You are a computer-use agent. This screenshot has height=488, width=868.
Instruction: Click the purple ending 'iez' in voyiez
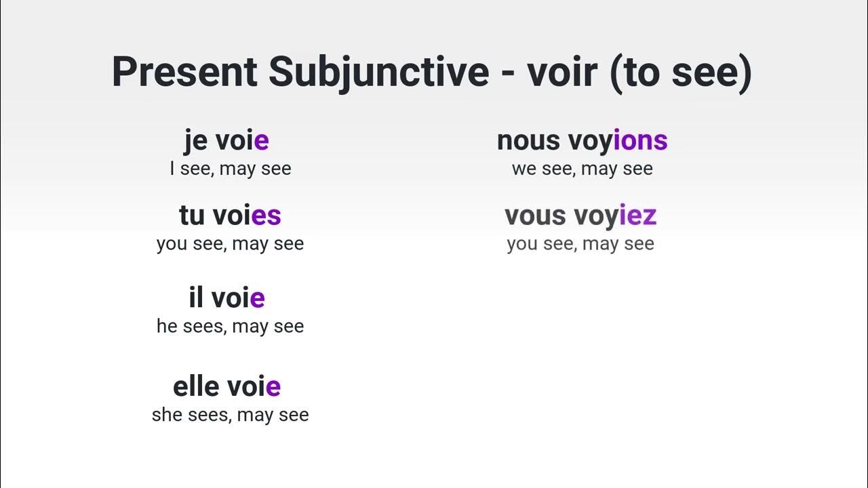coord(637,216)
